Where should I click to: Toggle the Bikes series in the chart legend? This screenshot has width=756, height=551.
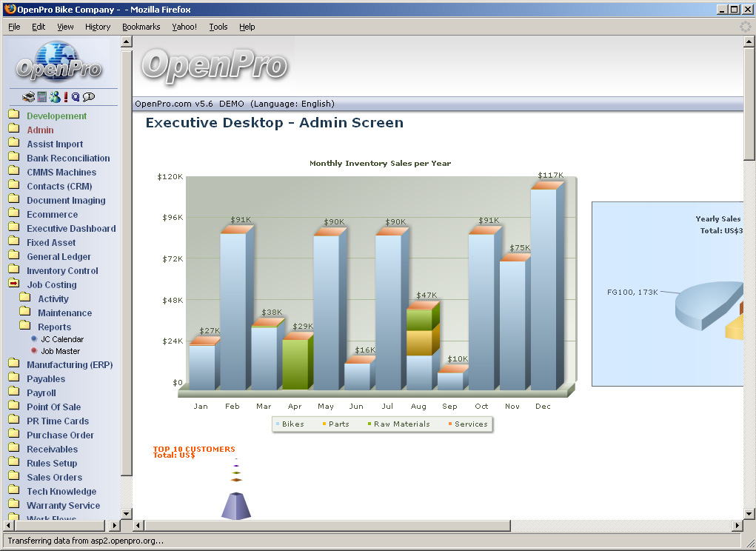(x=290, y=424)
